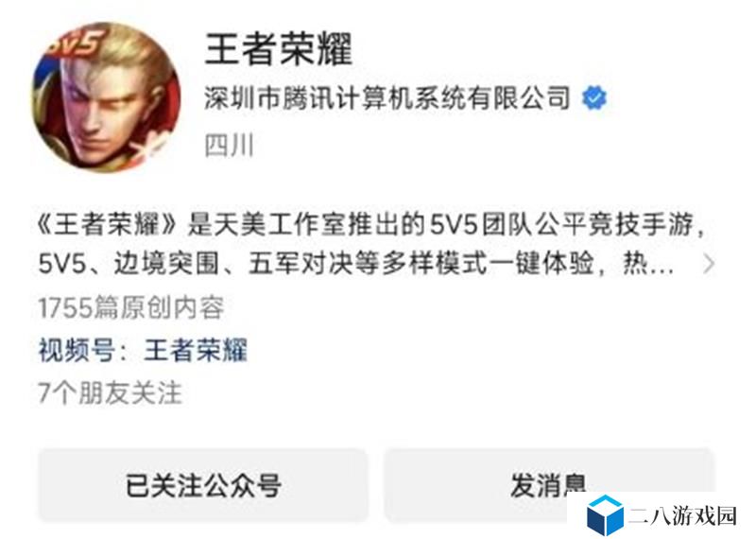Image resolution: width=756 pixels, height=539 pixels.
Task: Expand the description with the right chevron
Action: pyautogui.click(x=708, y=264)
